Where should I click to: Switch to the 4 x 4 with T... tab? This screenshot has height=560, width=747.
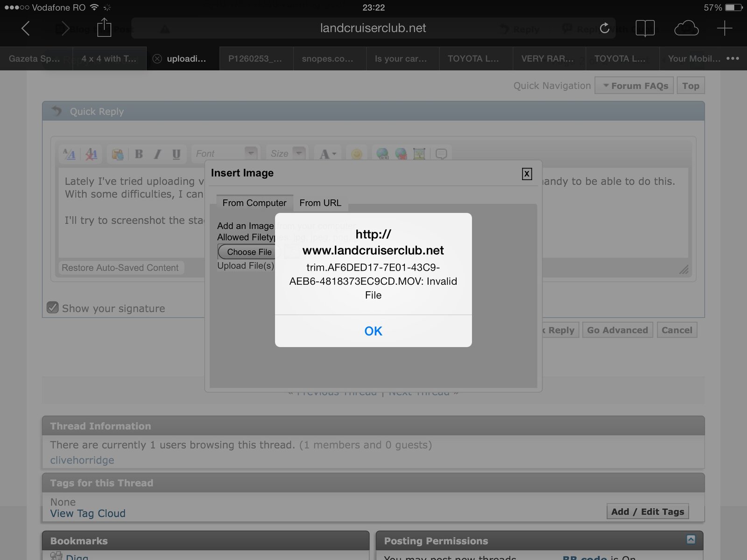109,59
